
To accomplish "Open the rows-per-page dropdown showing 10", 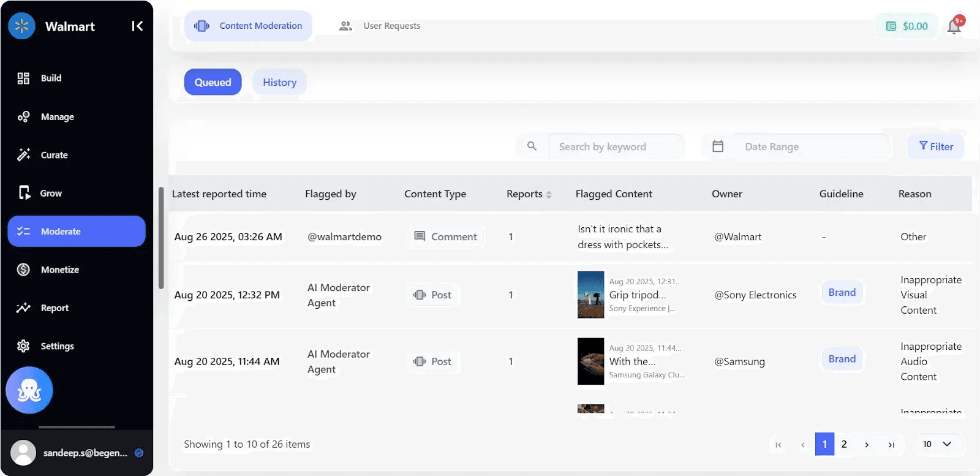I will click(938, 444).
